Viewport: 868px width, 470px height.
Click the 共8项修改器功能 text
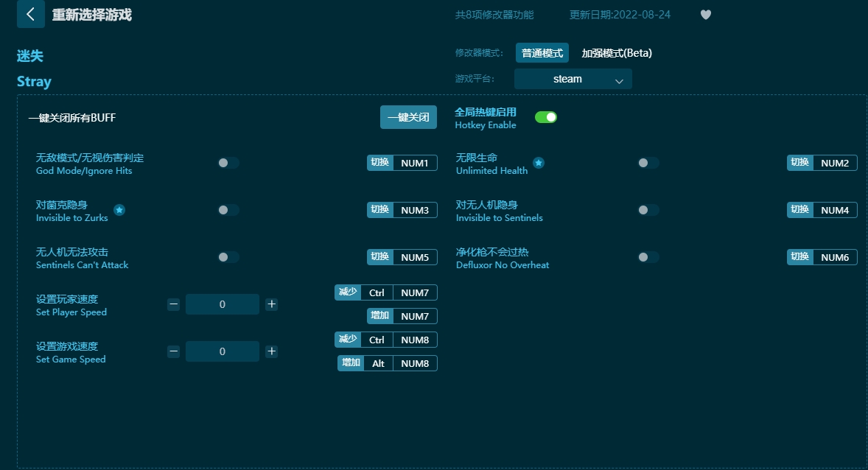(494, 15)
